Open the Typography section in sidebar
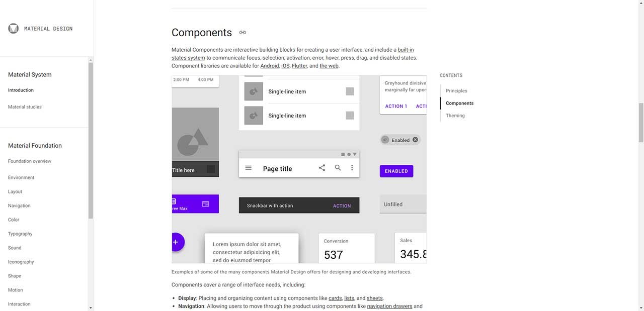Image resolution: width=644 pixels, height=311 pixels. tap(20, 234)
